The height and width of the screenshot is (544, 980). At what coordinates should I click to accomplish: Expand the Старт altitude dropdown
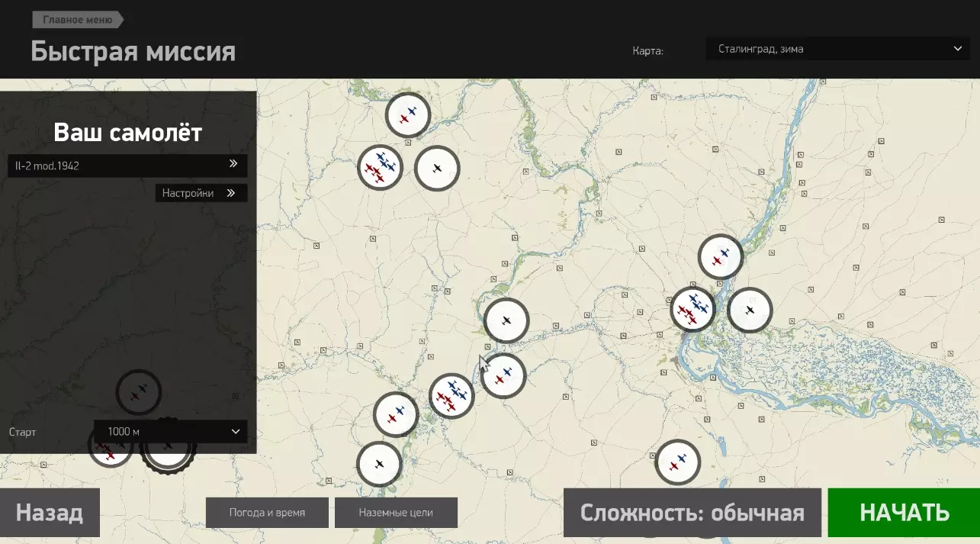pyautogui.click(x=171, y=431)
